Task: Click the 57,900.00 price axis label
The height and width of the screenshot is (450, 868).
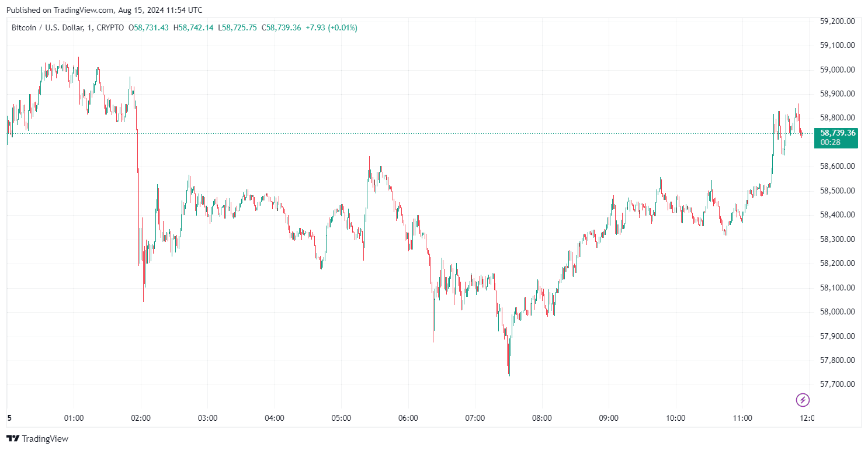Action: click(x=838, y=336)
